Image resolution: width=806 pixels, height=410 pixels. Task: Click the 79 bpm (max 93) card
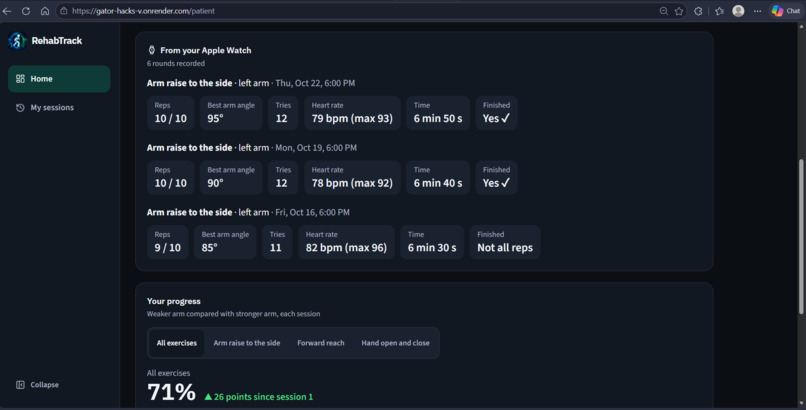click(x=352, y=113)
